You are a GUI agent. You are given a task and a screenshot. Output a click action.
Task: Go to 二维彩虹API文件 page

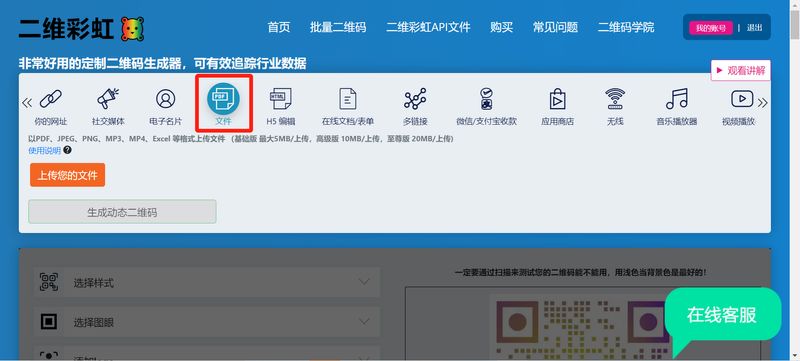[428, 28]
